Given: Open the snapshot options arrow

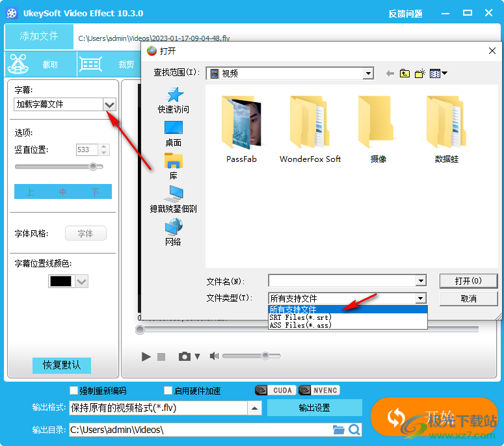Looking at the screenshot, I should click(197, 356).
